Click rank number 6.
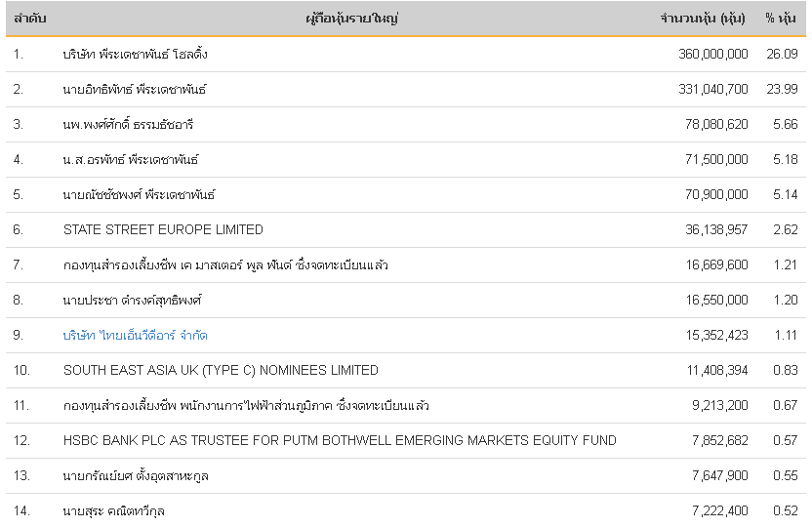This screenshot has width=812, height=528. (19, 229)
